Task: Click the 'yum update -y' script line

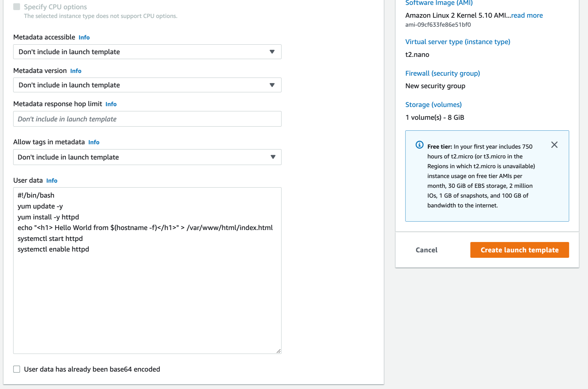Action: coord(40,206)
